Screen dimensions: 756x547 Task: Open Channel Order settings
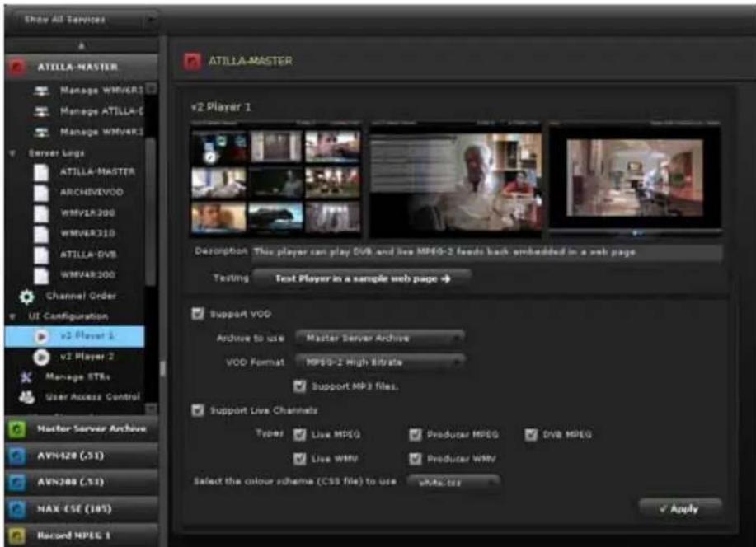pos(81,297)
